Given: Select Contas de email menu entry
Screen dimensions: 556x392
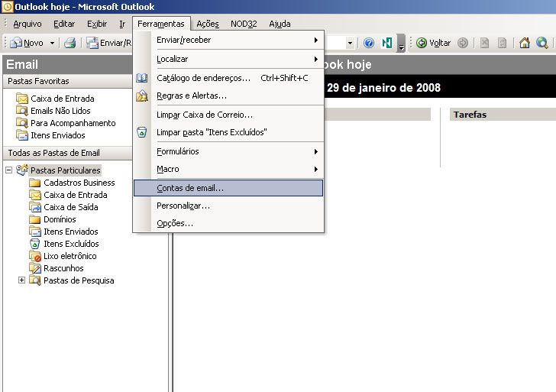Looking at the screenshot, I should (x=228, y=188).
